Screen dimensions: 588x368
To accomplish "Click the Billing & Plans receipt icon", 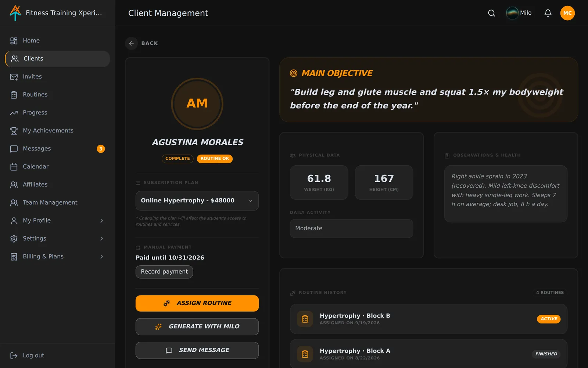I will coord(14,257).
